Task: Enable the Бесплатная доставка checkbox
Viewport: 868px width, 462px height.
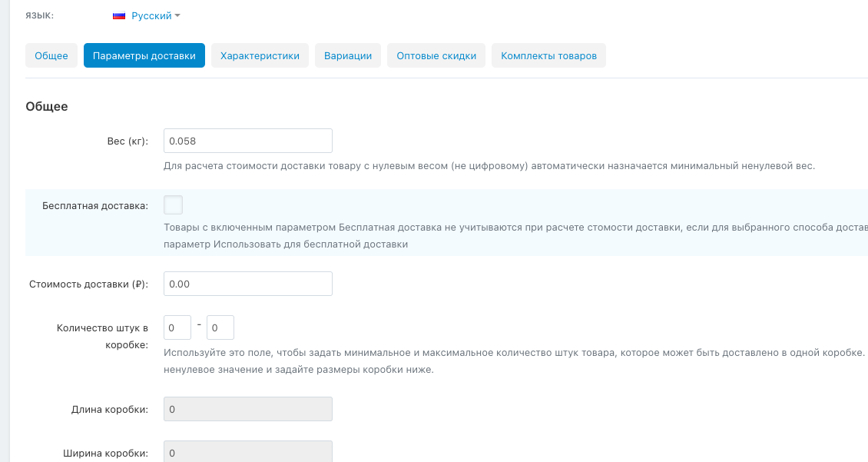Action: pos(174,205)
